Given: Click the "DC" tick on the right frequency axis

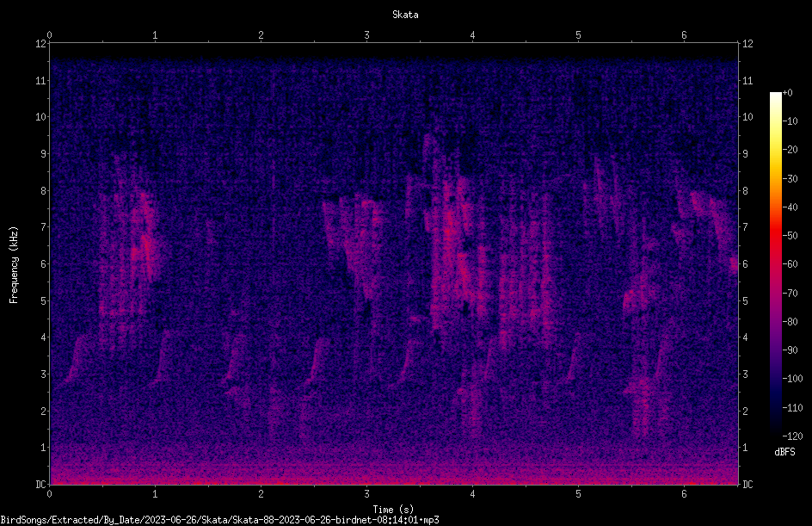Looking at the screenshot, I should coord(747,485).
